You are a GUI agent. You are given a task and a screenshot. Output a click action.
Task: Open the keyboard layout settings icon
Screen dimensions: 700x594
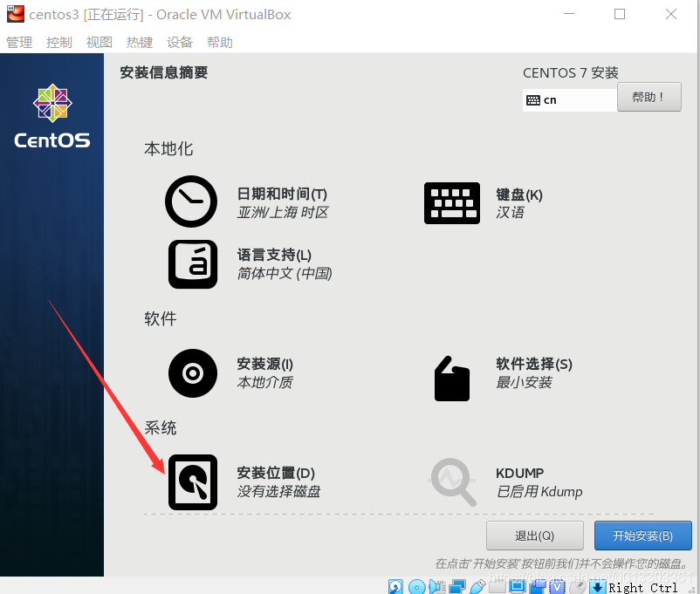click(x=452, y=203)
